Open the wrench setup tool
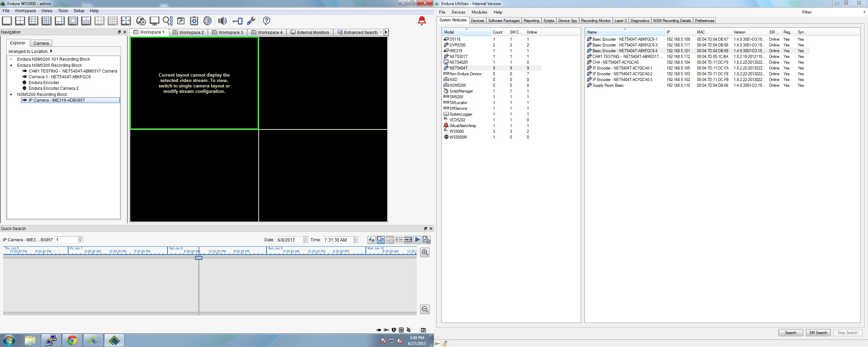This screenshot has width=868, height=347. pyautogui.click(x=251, y=21)
